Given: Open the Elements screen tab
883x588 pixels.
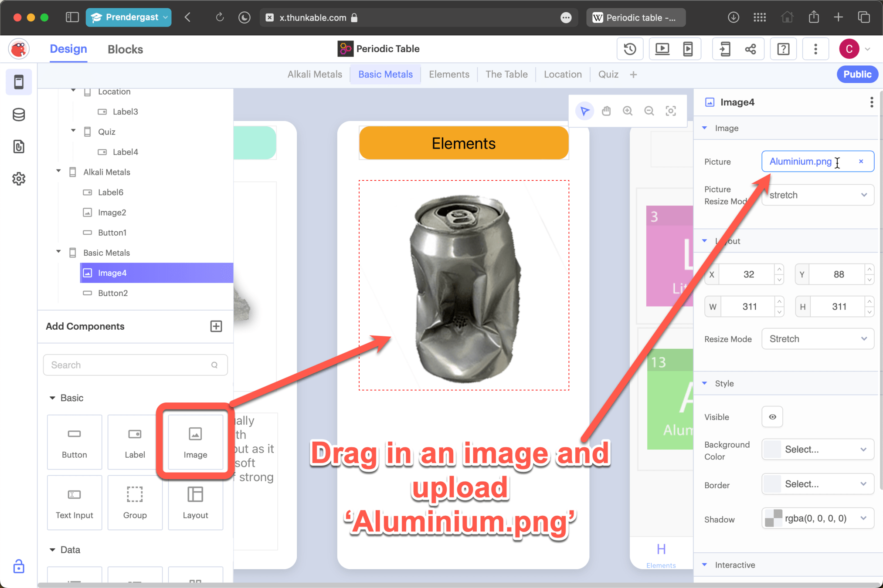Looking at the screenshot, I should tap(449, 74).
